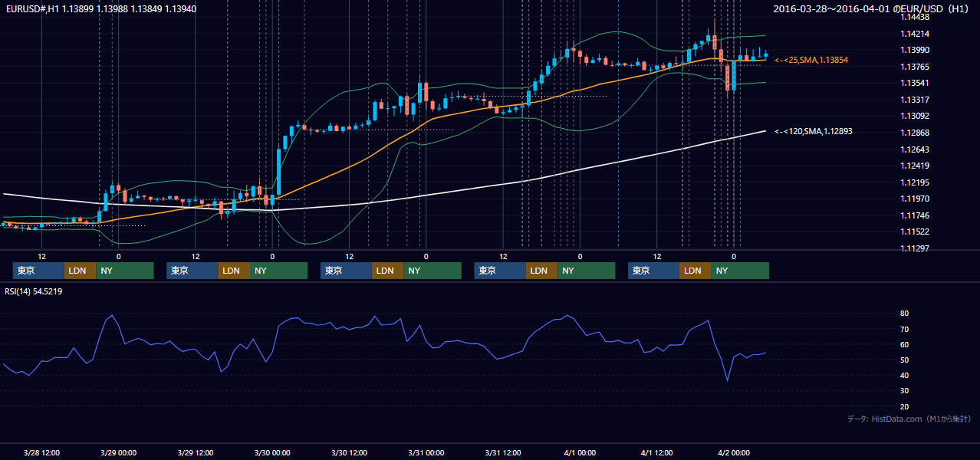Click RSI scale value 20
Screen dimensions: 980x460
click(905, 406)
